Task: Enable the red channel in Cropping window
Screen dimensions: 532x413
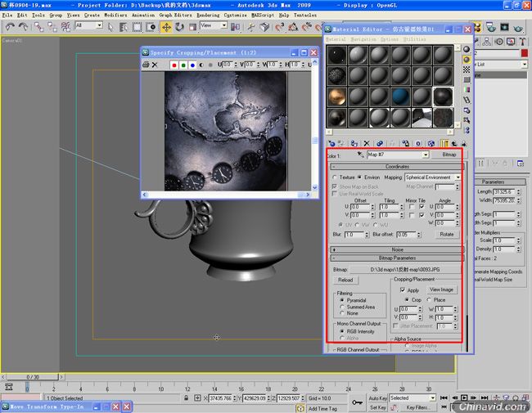Action: pos(174,65)
